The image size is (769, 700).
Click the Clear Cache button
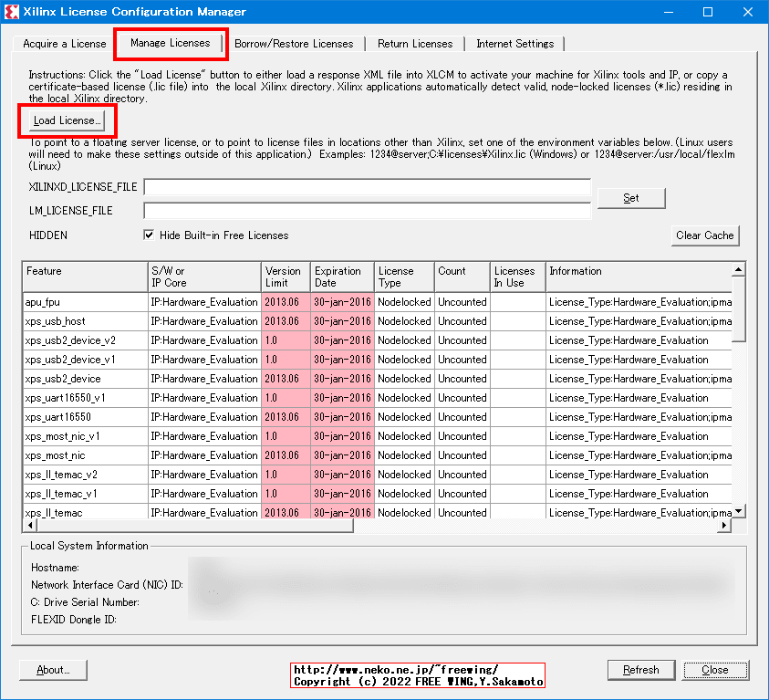[x=704, y=235]
